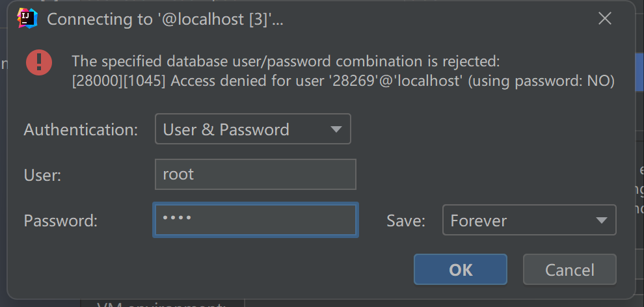
Task: Click the blue highlighted strip behind the dialog's right edge
Action: tap(639, 72)
